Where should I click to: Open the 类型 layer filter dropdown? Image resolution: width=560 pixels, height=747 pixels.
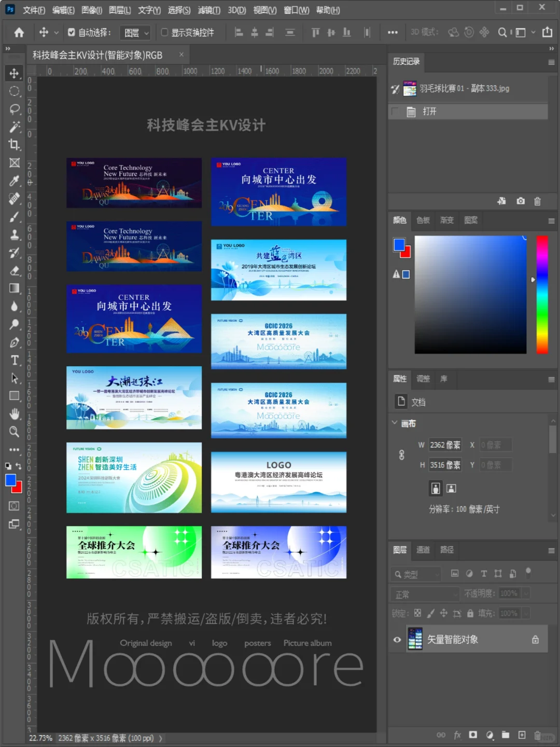416,574
